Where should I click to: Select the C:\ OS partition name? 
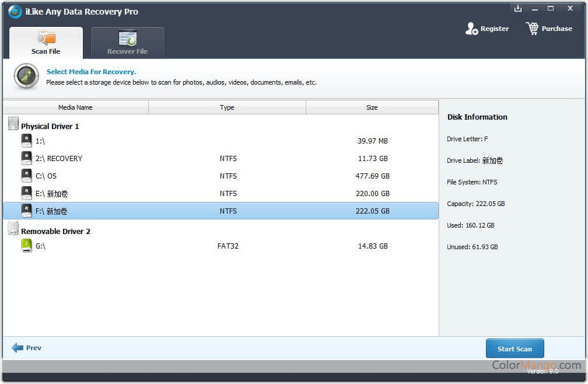point(46,176)
